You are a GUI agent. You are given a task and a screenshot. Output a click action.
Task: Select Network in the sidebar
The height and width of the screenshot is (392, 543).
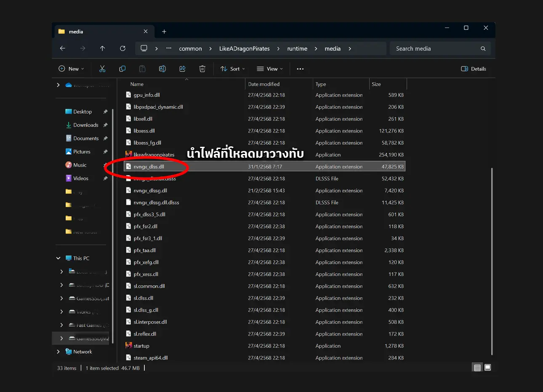83,352
